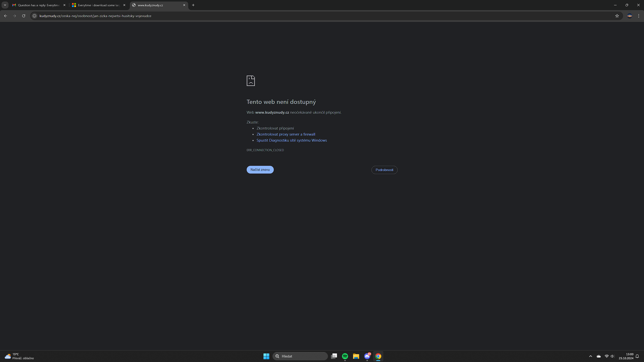644x362 pixels.
Task: Open a new tab with plus button
Action: point(193,5)
